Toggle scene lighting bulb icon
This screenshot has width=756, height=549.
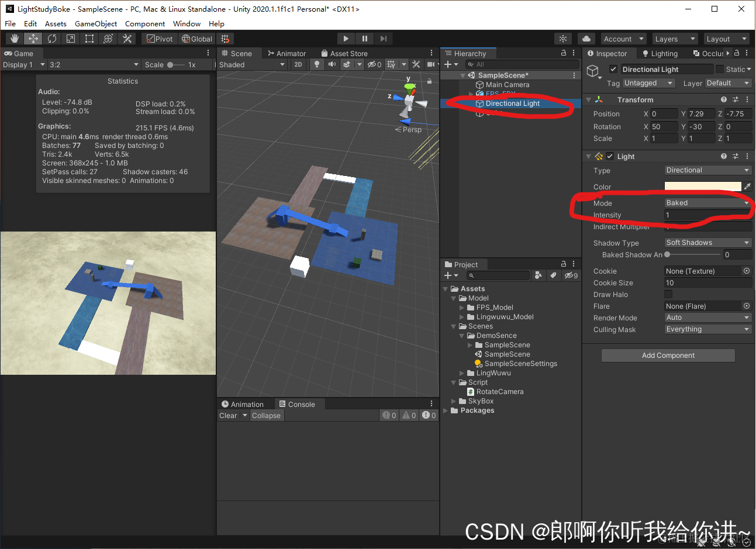[x=317, y=64]
